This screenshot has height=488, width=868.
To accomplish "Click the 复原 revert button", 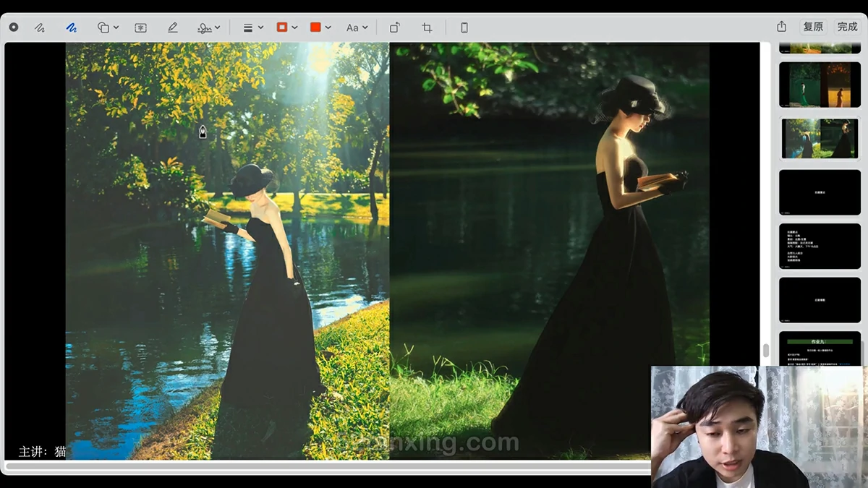I will (813, 27).
